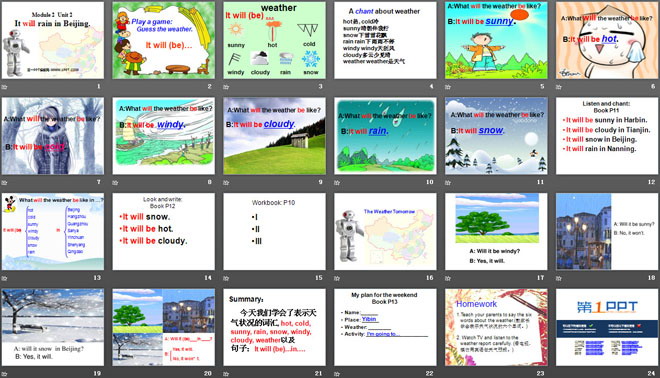Screen dimensions: 660x378
Task: Select the three-photo collage slide 20
Action: tap(163, 327)
